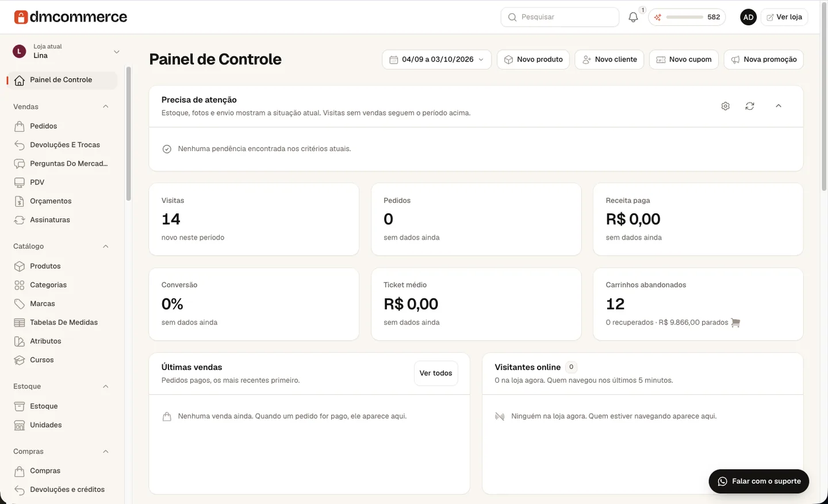Click 'Nenhuma pendência encontrada nos critérios atuais.' text
This screenshot has height=504, width=828.
(264, 149)
